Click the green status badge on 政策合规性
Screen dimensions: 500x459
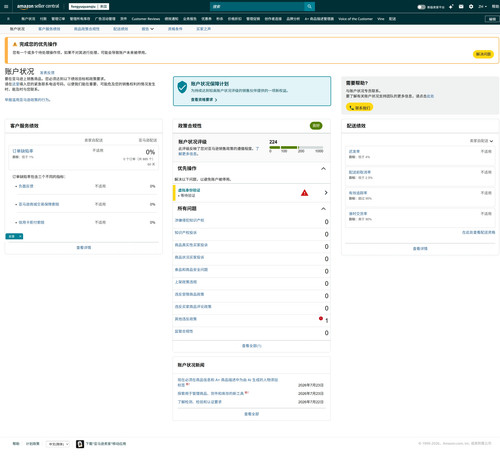pyautogui.click(x=316, y=126)
